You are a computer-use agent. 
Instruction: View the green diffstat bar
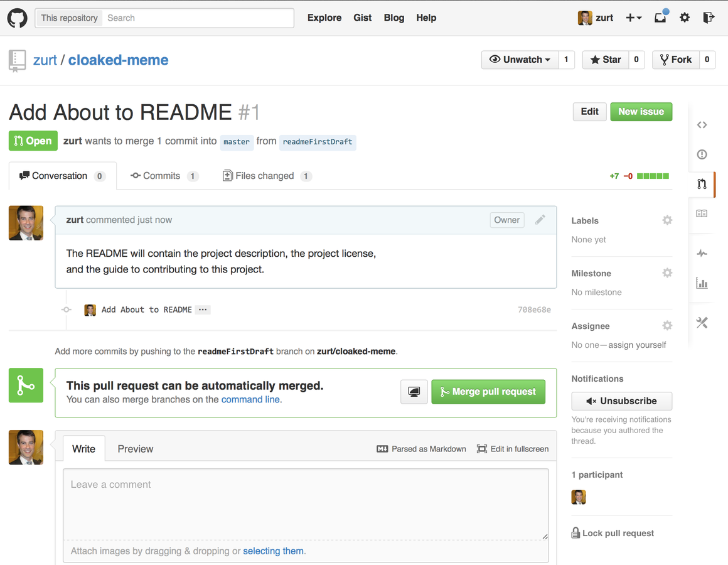pos(653,176)
